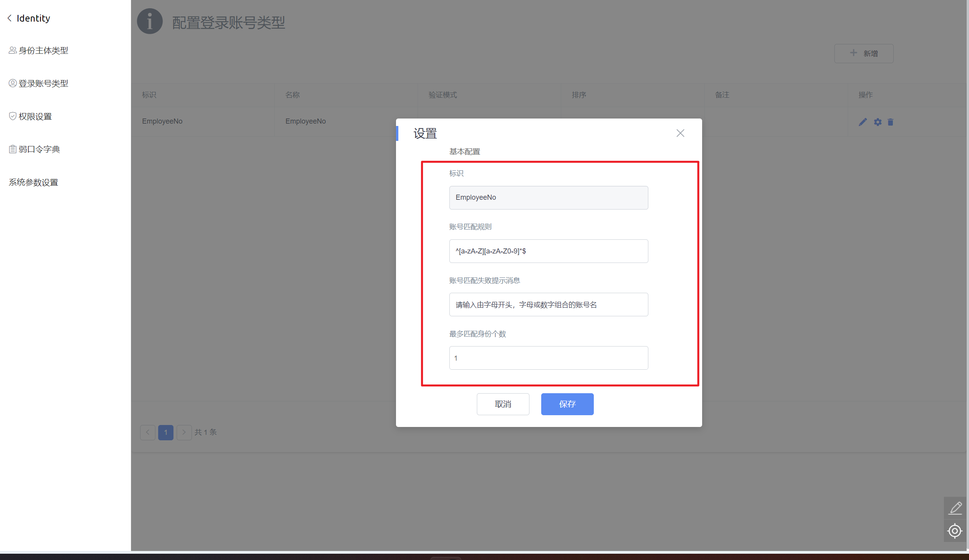Screen dimensions: 969x560
Task: Open 登录账号类型 menu item
Action: point(43,84)
